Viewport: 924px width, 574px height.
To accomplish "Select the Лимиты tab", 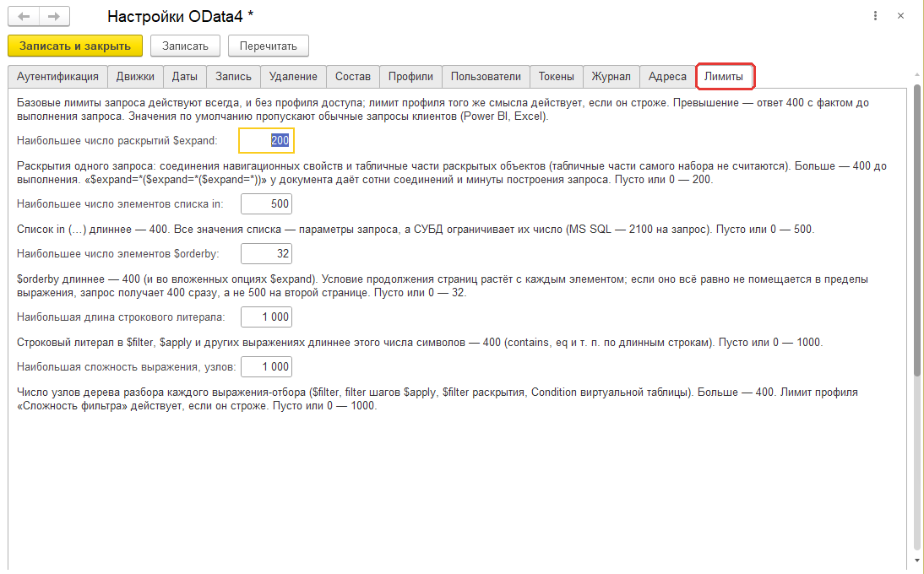I will point(724,77).
